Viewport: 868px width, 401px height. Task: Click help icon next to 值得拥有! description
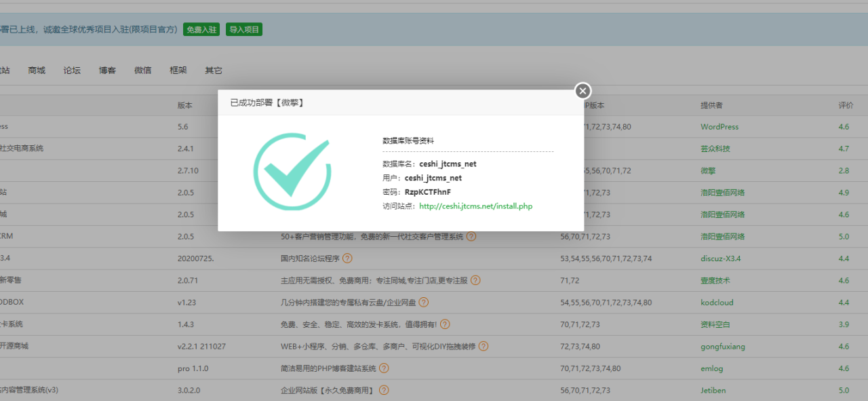pos(445,324)
